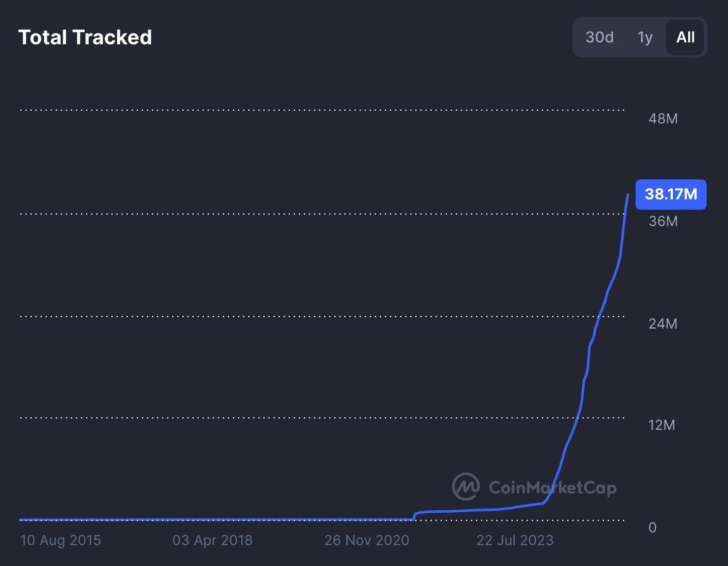
Task: Click the 38.17M value badge
Action: click(671, 194)
